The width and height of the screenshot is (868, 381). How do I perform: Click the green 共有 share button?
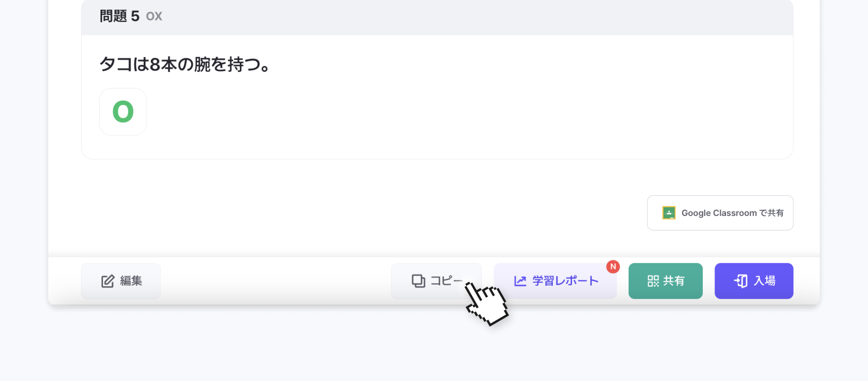pyautogui.click(x=665, y=281)
